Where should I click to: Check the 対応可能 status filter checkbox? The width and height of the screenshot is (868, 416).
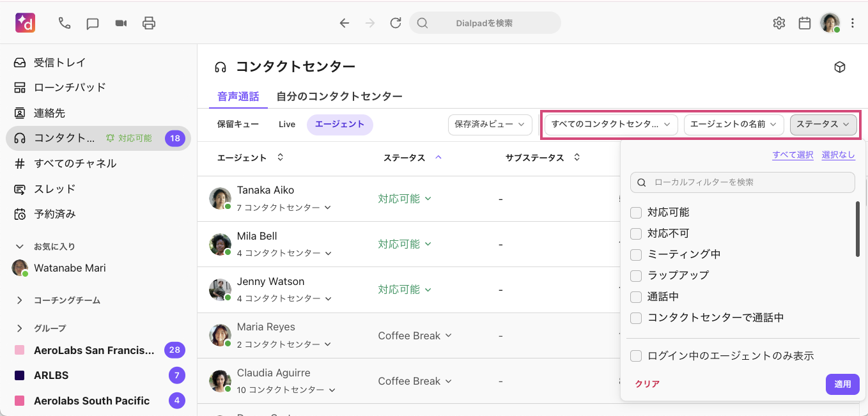click(x=636, y=212)
